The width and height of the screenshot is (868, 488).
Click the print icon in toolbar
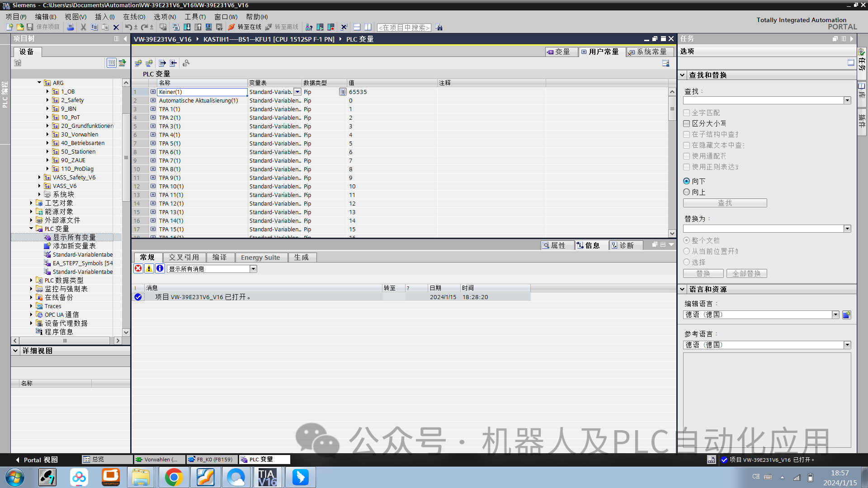click(x=71, y=27)
